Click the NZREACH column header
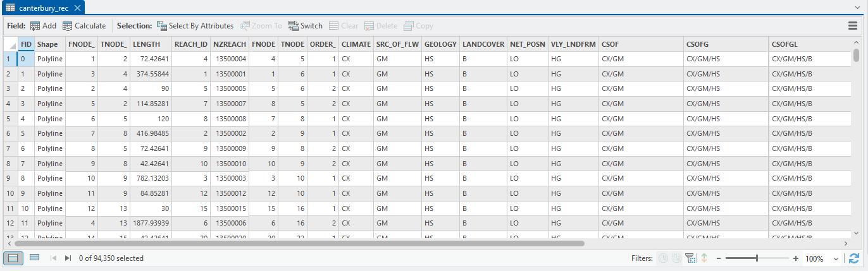This screenshot has height=271, width=868. click(230, 44)
